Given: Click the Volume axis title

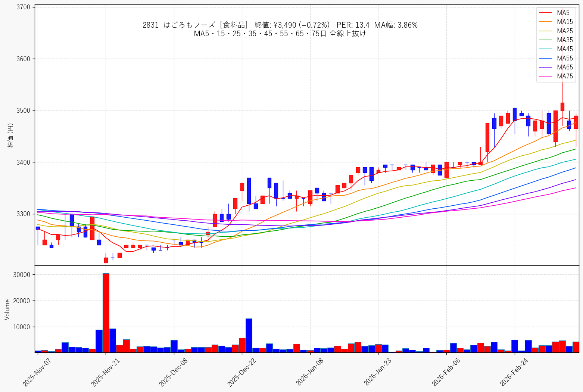Looking at the screenshot, I should tap(7, 309).
